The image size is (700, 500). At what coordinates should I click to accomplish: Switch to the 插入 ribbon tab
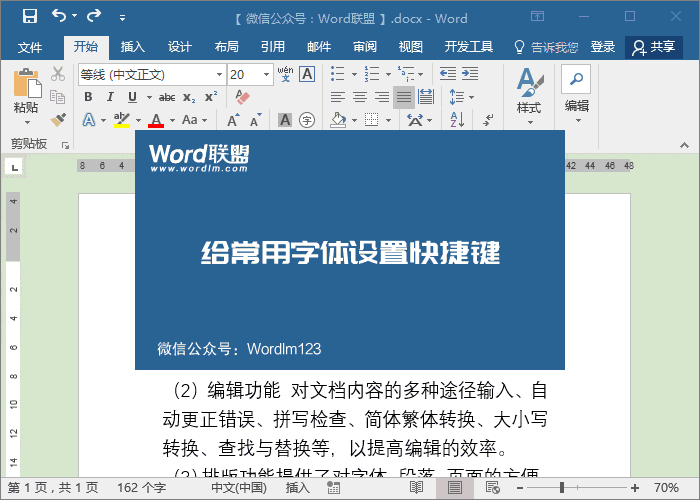[133, 46]
